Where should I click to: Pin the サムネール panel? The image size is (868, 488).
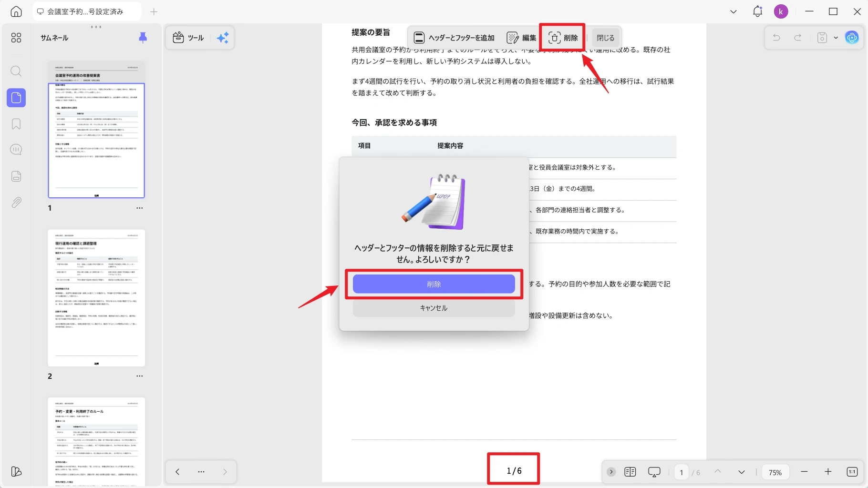tap(143, 38)
